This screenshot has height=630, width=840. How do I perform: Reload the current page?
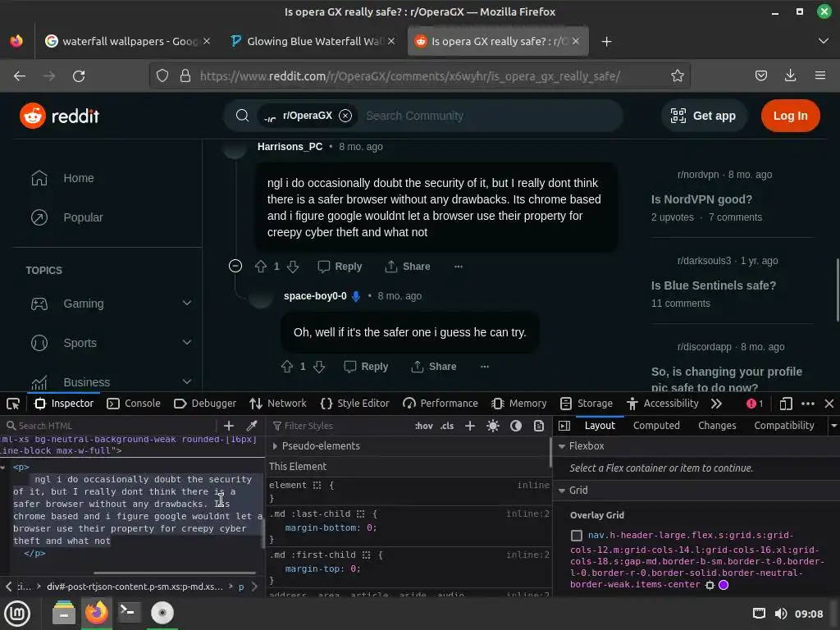point(79,76)
